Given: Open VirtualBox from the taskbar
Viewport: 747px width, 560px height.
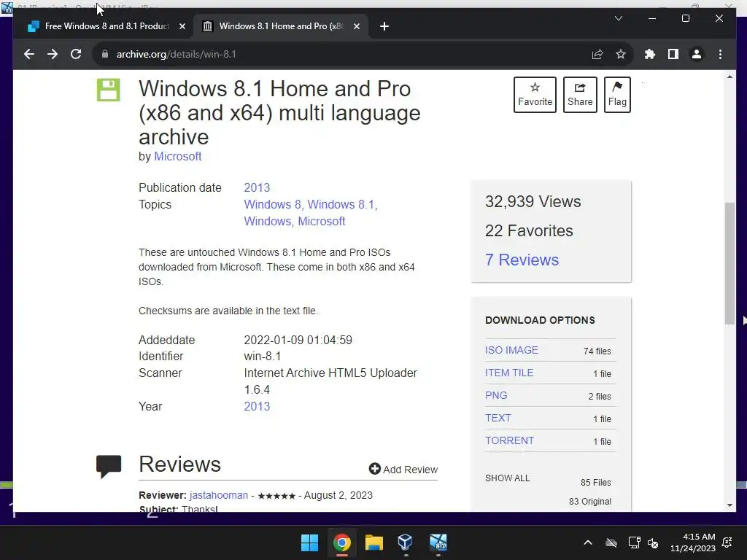Looking at the screenshot, I should [406, 542].
